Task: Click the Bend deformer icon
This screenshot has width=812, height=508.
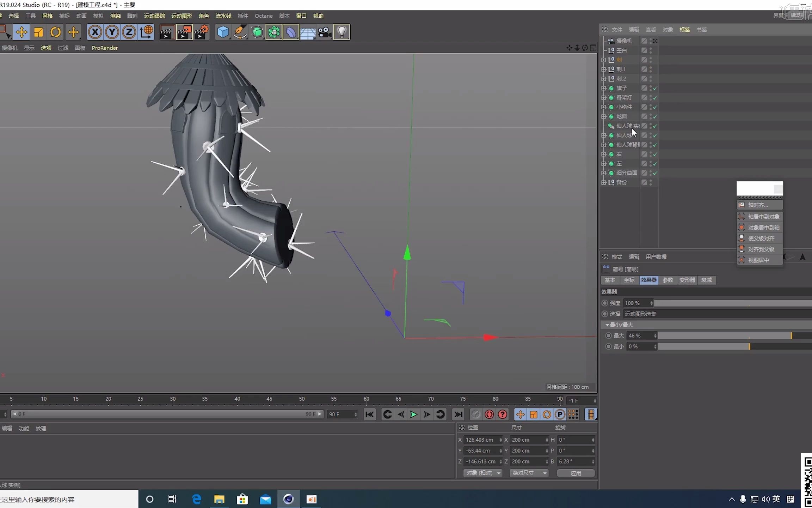Action: (291, 32)
